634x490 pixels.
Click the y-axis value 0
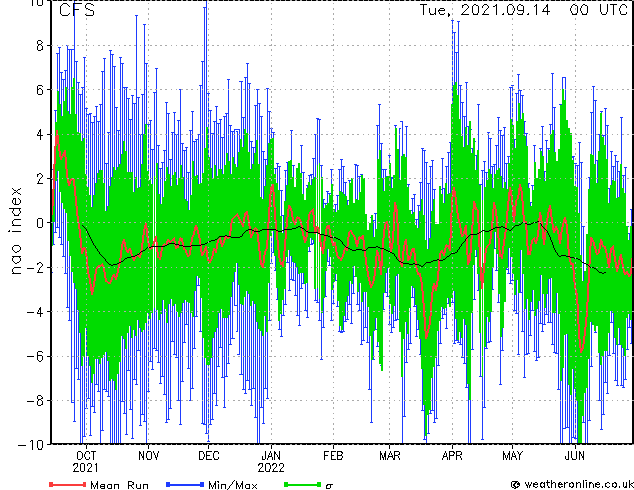(40, 223)
